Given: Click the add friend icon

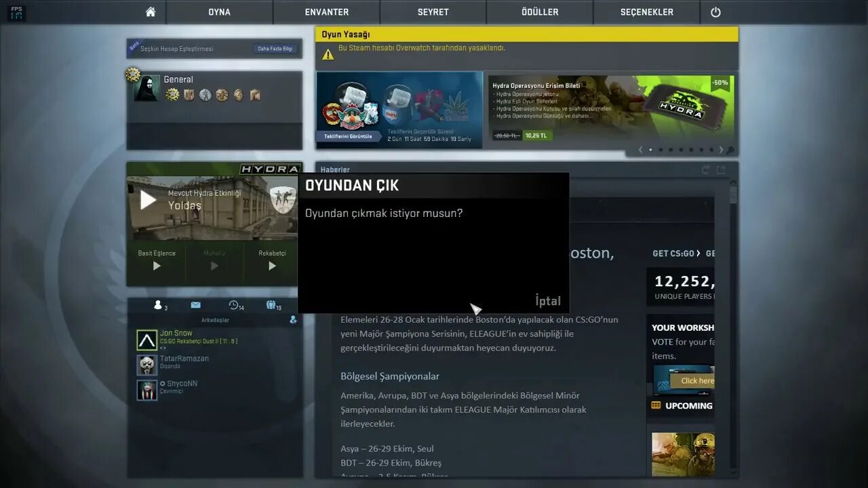Looking at the screenshot, I should point(293,319).
